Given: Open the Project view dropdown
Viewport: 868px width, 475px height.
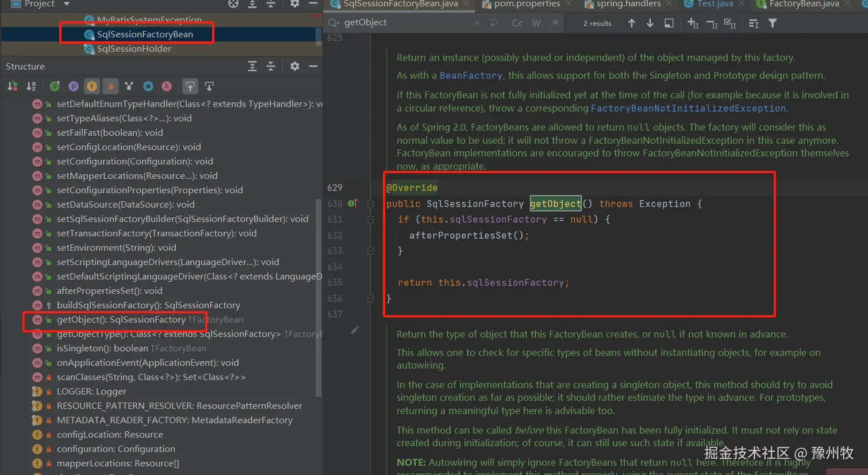Looking at the screenshot, I should coord(66,4).
